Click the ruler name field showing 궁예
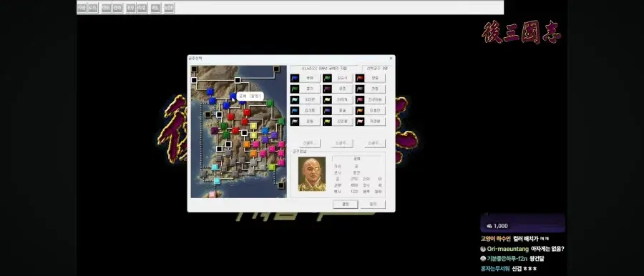This screenshot has height=276, width=644. click(356, 158)
